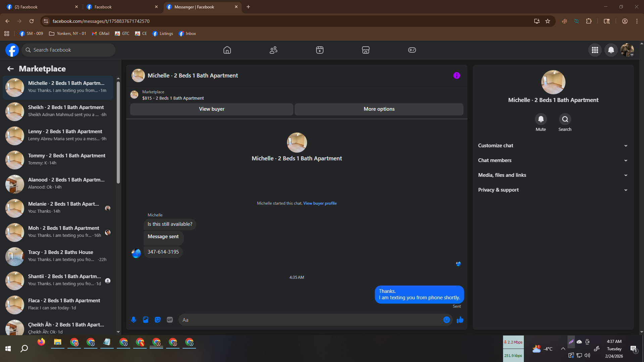Choose a GIF icon
This screenshot has width=644, height=362.
pos(170,320)
